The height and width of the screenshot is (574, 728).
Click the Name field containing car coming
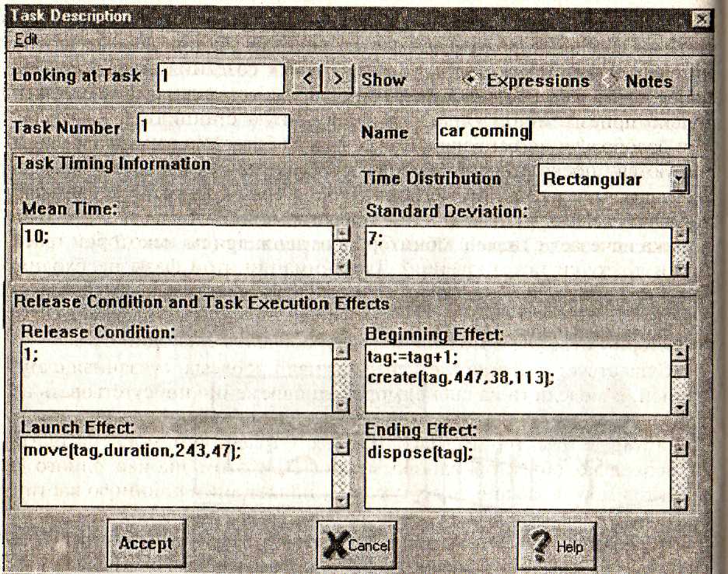[x=562, y=133]
